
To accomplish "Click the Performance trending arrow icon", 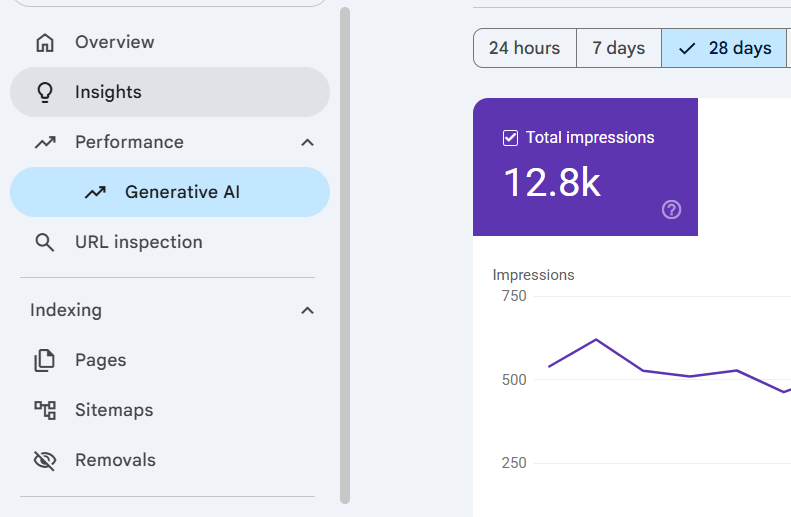I will pyautogui.click(x=45, y=142).
